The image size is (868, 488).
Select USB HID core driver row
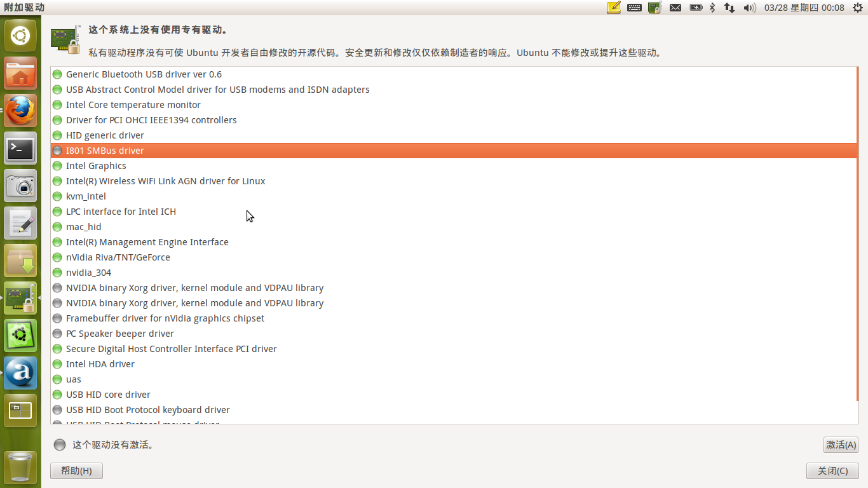coord(454,395)
